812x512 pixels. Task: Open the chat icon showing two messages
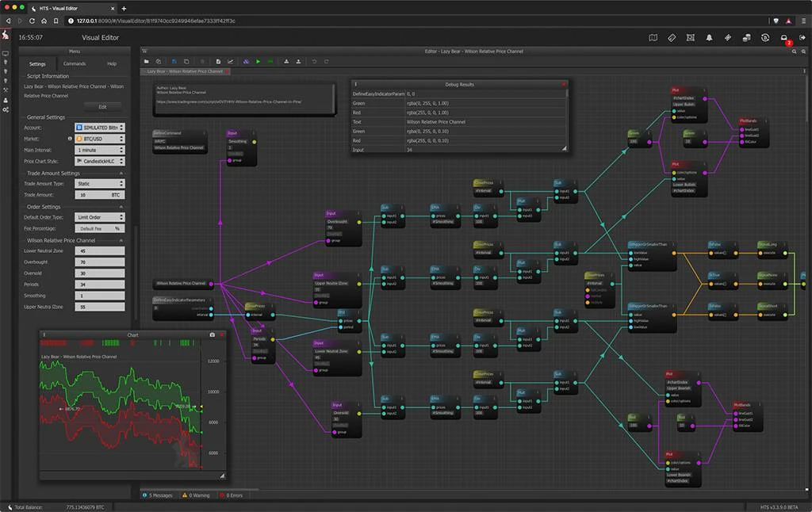[783, 38]
